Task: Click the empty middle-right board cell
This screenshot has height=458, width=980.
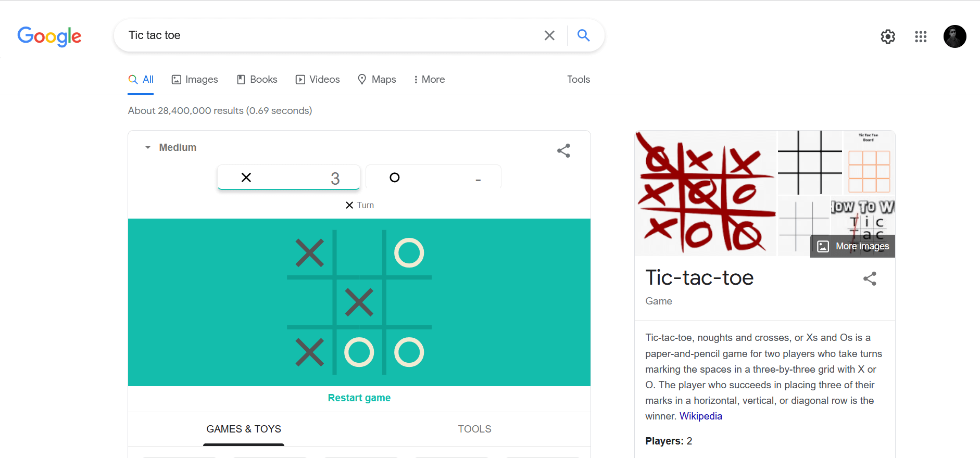Action: [409, 302]
